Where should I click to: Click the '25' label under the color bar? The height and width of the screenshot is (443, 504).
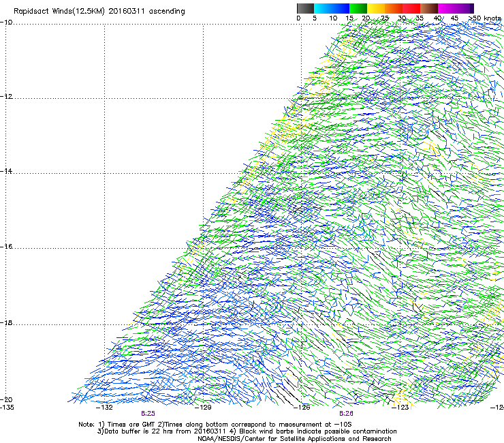pos(385,18)
